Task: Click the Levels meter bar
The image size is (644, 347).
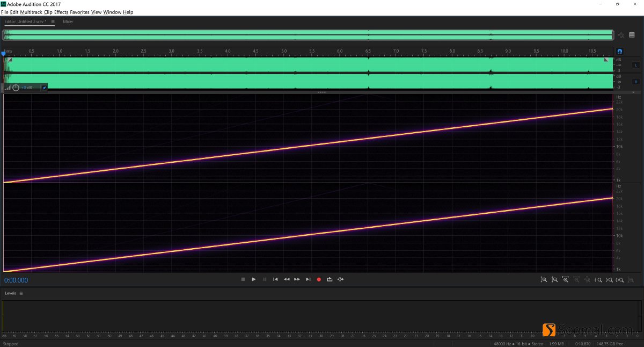Action: 321,316
